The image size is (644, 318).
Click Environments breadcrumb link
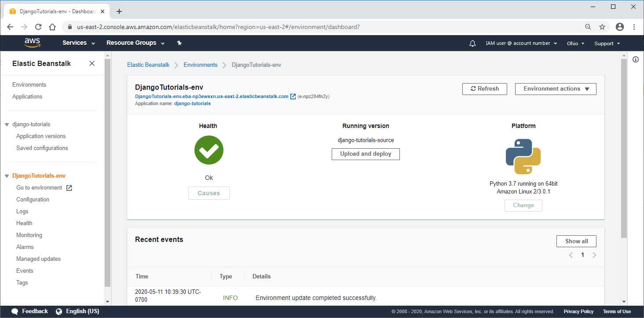(201, 65)
